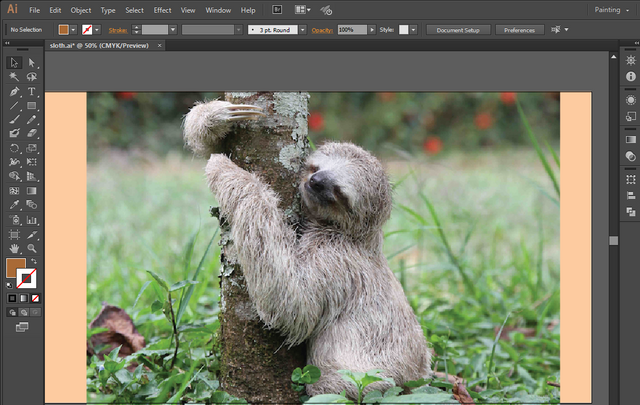640x405 pixels.
Task: Click the Preferences button
Action: [518, 30]
